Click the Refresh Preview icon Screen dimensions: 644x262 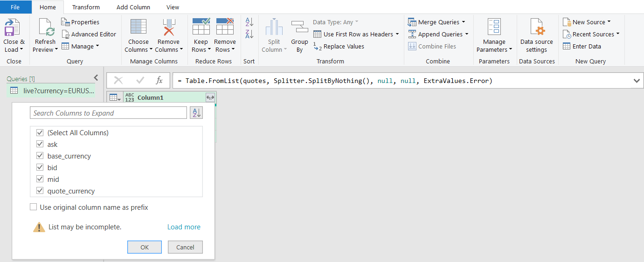(46, 28)
